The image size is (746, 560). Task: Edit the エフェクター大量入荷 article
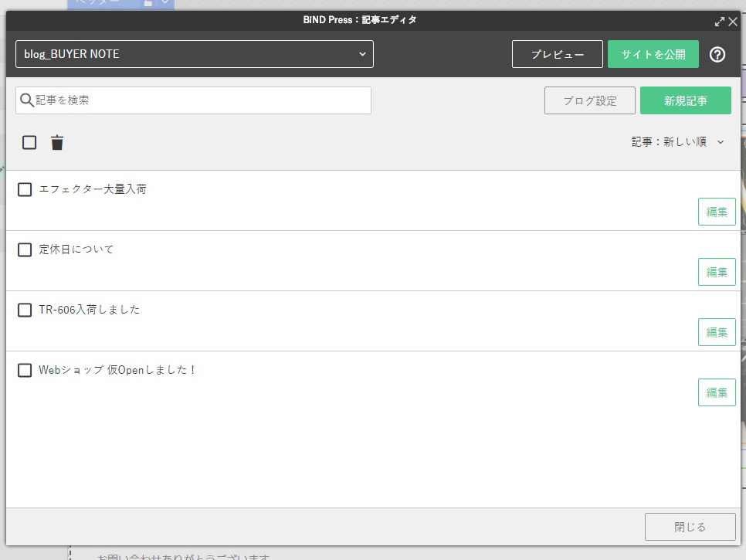pos(717,212)
